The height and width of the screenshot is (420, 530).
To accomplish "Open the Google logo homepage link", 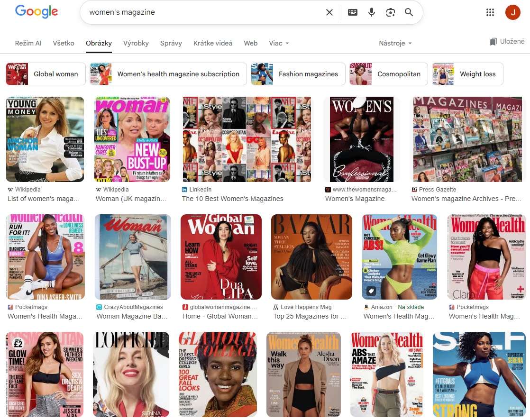I will tap(37, 12).
